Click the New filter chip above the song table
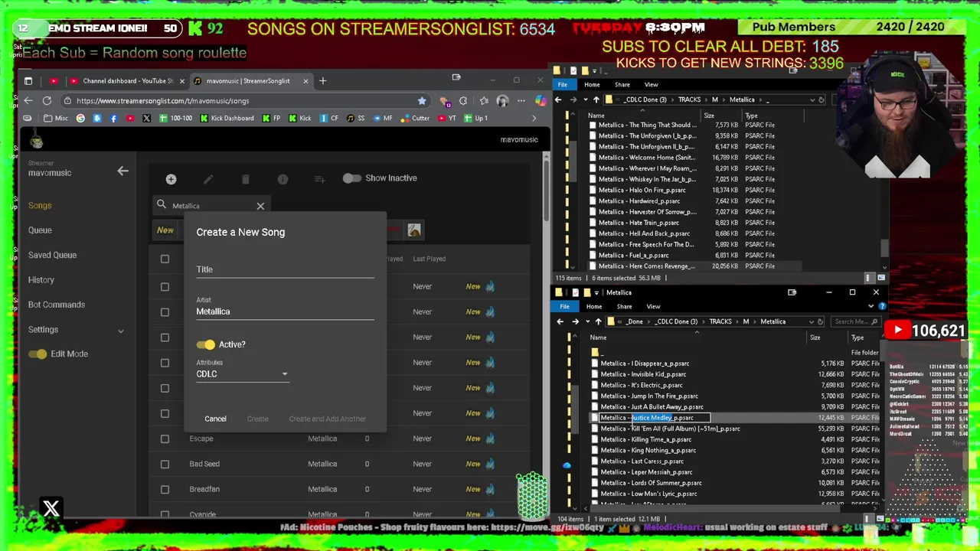This screenshot has width=980, height=551. 165,230
